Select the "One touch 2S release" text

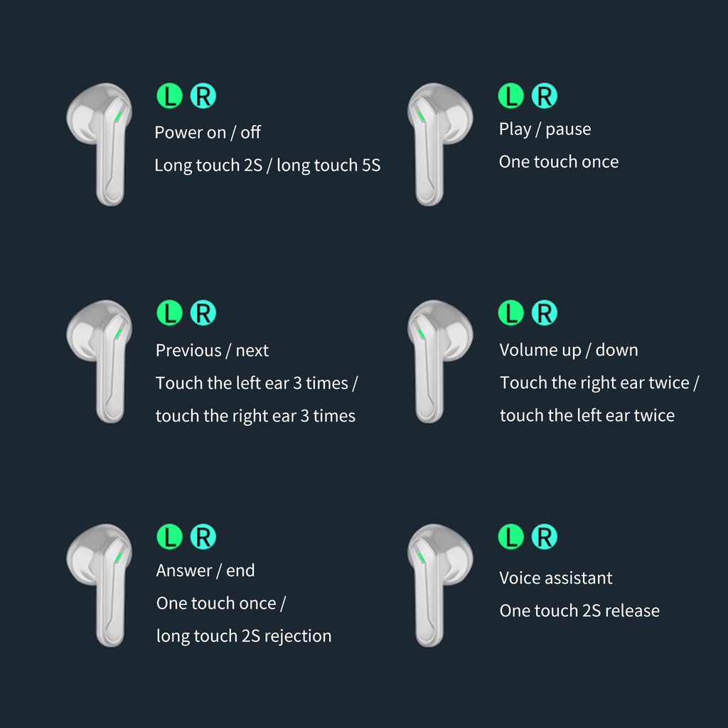point(579,611)
